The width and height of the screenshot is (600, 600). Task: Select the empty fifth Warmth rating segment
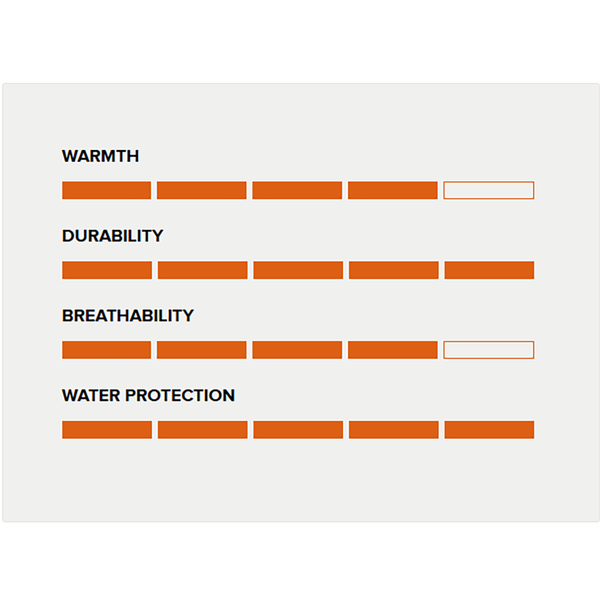(x=489, y=190)
